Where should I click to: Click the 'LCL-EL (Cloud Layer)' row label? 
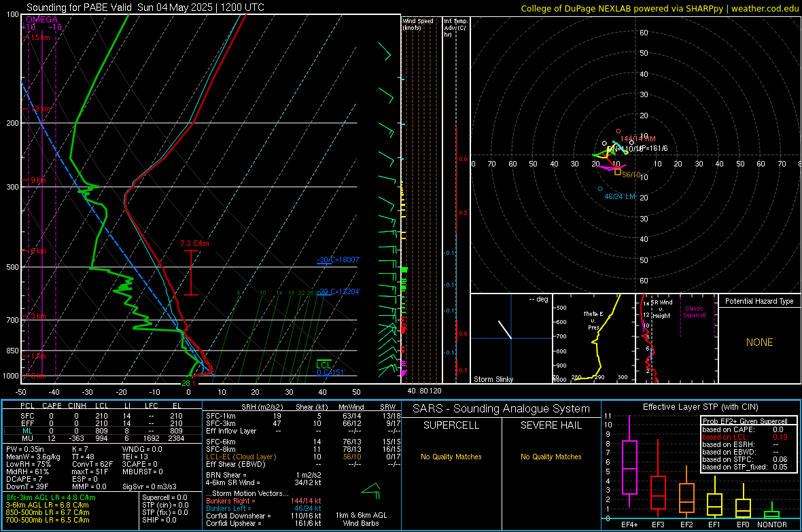(x=241, y=457)
